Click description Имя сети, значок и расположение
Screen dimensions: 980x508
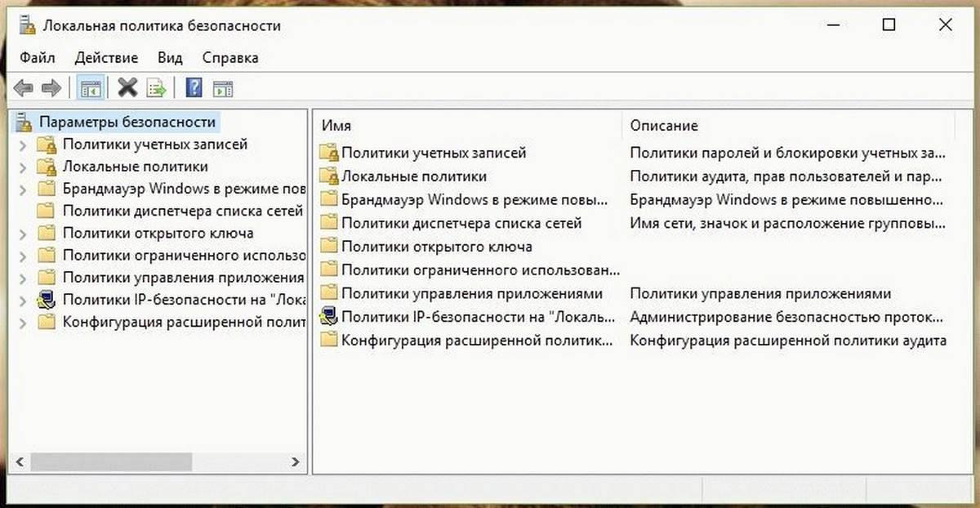point(788,223)
